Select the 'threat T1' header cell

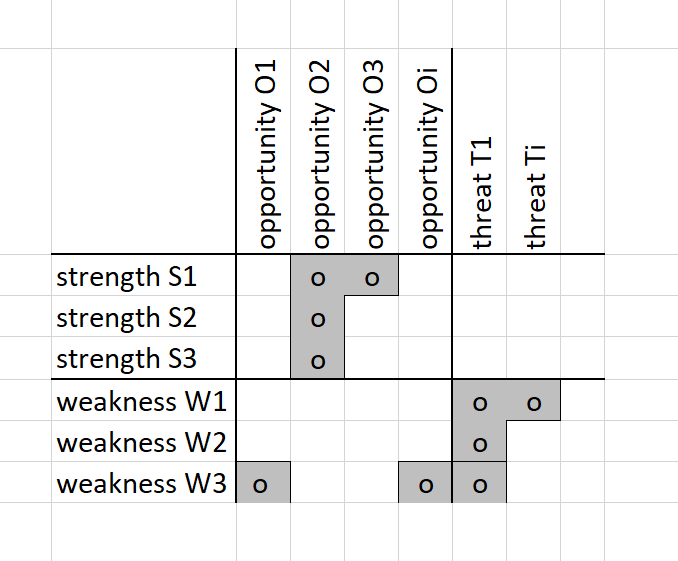click(480, 150)
